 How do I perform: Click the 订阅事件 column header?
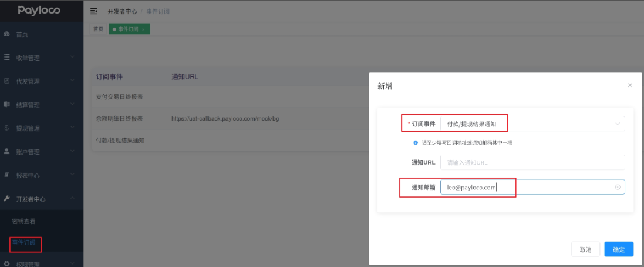[x=109, y=76]
